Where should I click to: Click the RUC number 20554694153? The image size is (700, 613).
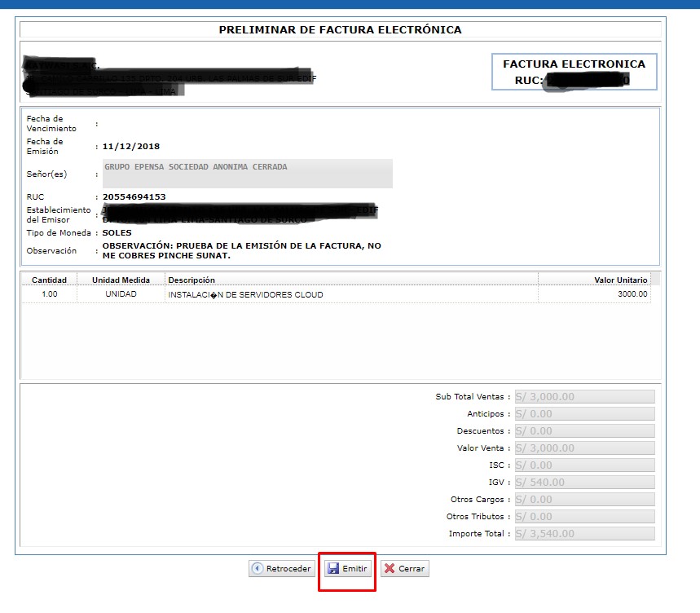point(134,197)
